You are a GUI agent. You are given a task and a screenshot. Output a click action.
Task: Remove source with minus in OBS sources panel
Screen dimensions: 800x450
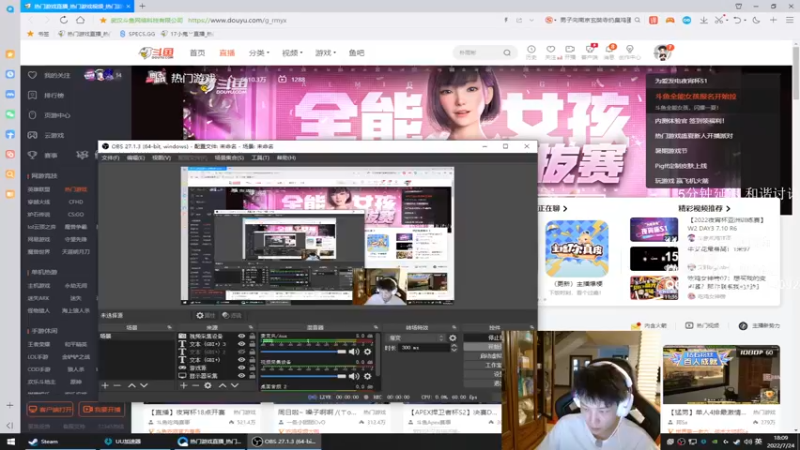pos(195,386)
